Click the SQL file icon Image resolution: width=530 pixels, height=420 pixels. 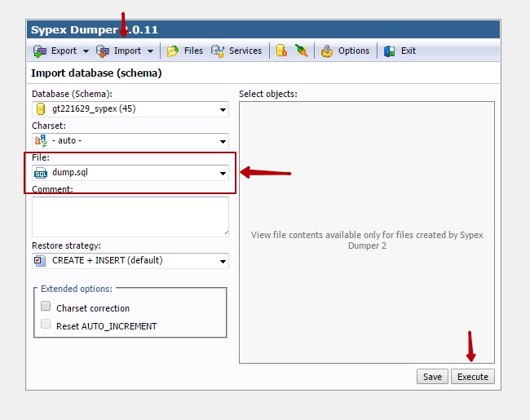pyautogui.click(x=41, y=173)
